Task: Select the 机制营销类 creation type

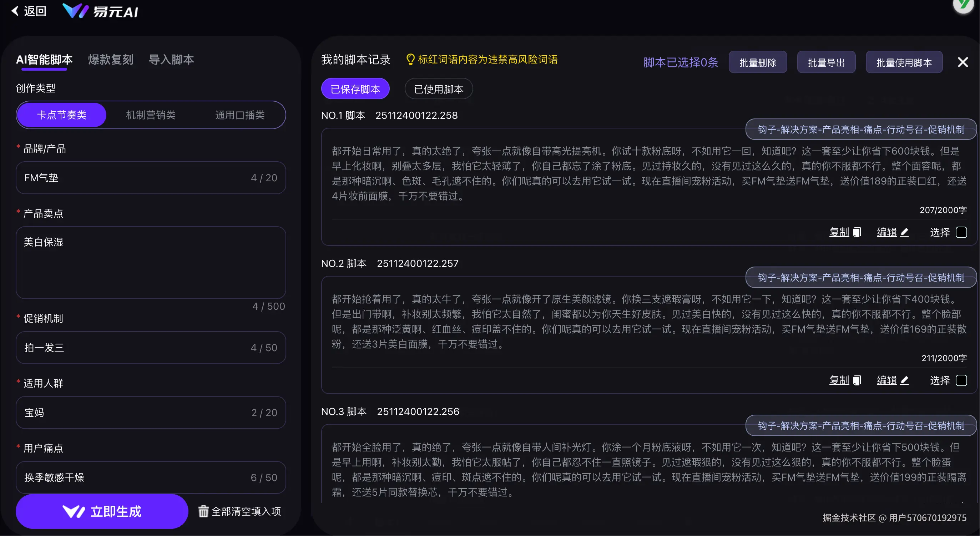Action: [150, 115]
